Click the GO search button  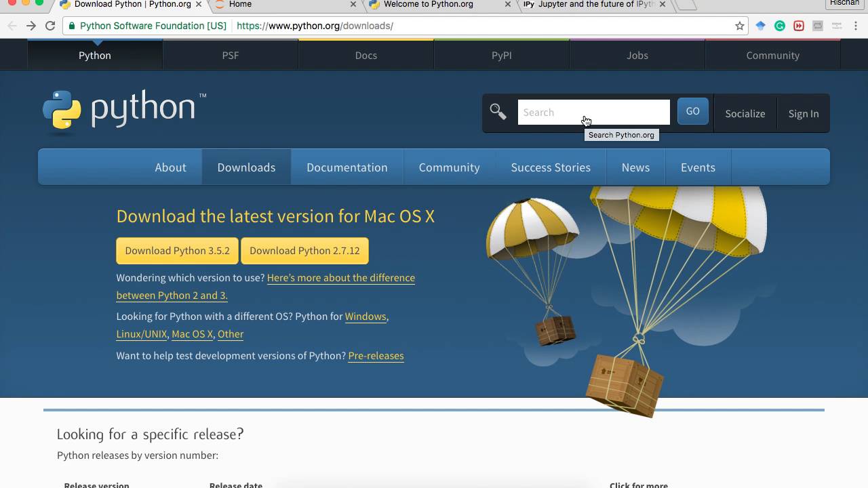pyautogui.click(x=692, y=111)
